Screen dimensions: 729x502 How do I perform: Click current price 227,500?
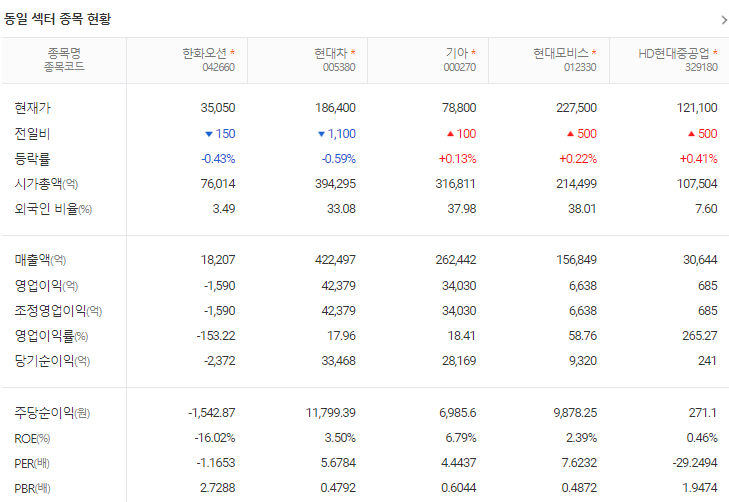[x=577, y=108]
